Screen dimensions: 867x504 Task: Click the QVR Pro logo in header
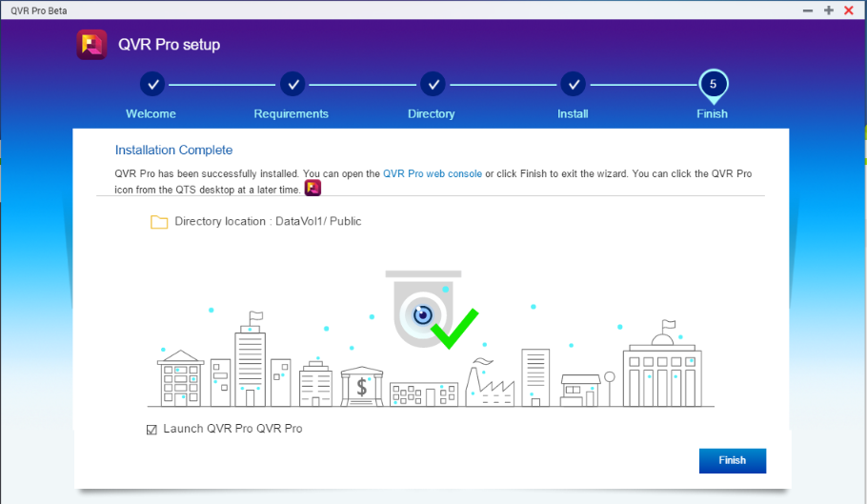point(91,45)
